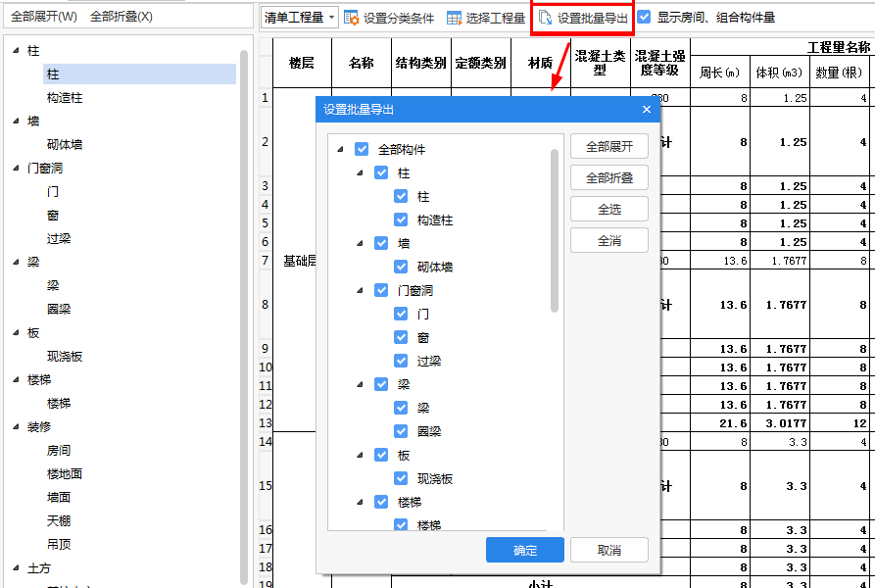The image size is (875, 588).
Task: Toggle the 砌体墙 checkbox in dialog
Action: (x=401, y=267)
